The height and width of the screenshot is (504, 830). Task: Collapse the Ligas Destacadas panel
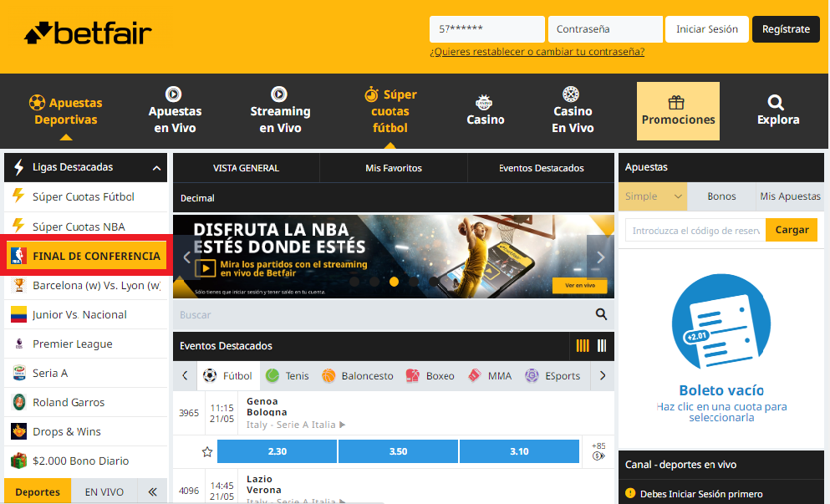[156, 168]
